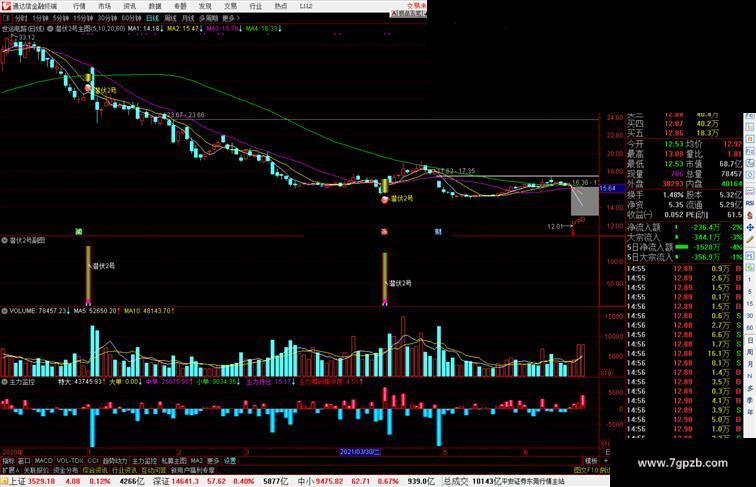
Task: Click the 减 marker in chart
Action: [79, 232]
